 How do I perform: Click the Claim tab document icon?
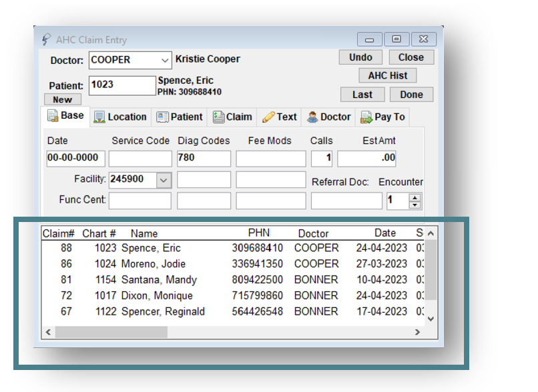point(218,117)
